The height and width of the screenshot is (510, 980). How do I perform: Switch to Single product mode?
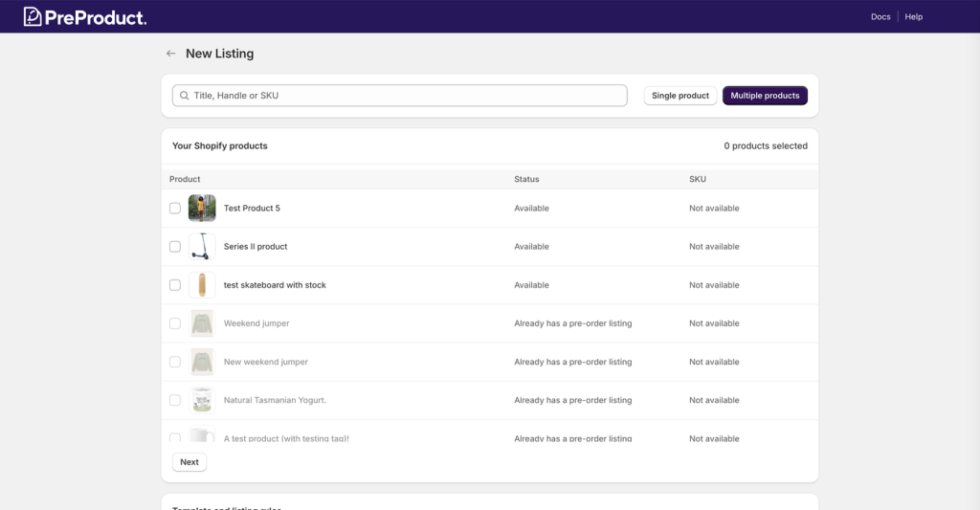tap(680, 96)
